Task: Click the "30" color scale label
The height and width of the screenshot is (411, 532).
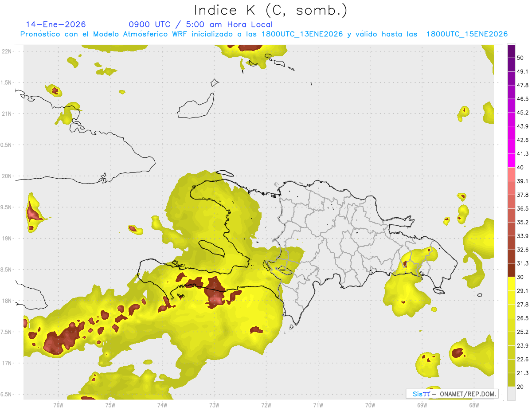Action: 520,277
